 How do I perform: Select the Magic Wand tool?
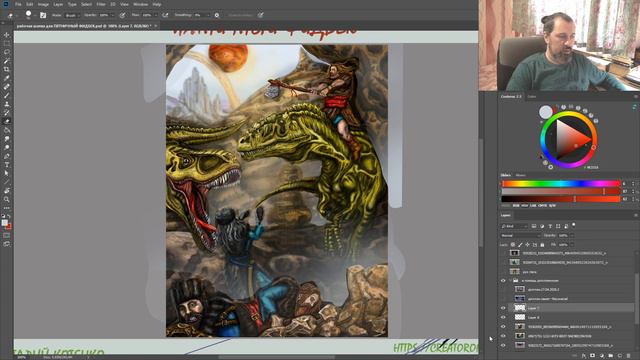7,61
